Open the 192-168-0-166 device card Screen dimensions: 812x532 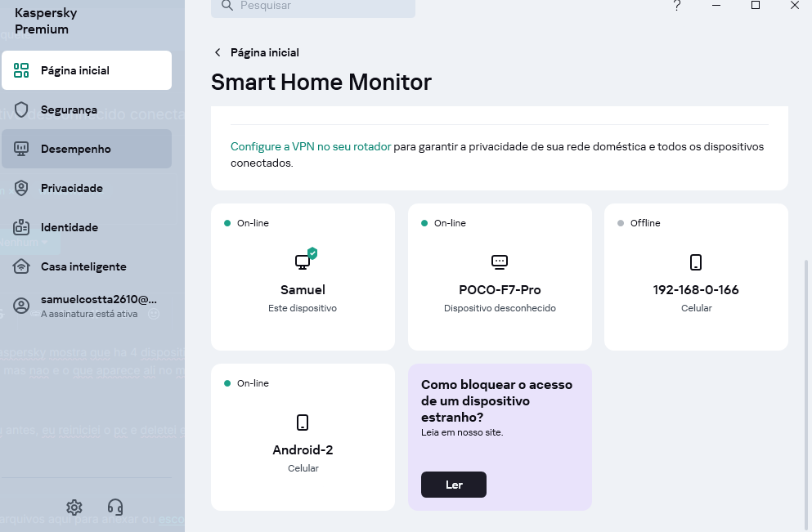click(x=696, y=277)
